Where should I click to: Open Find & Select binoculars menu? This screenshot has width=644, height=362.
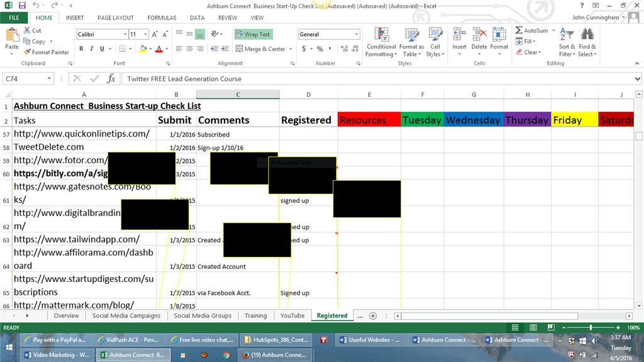(587, 42)
